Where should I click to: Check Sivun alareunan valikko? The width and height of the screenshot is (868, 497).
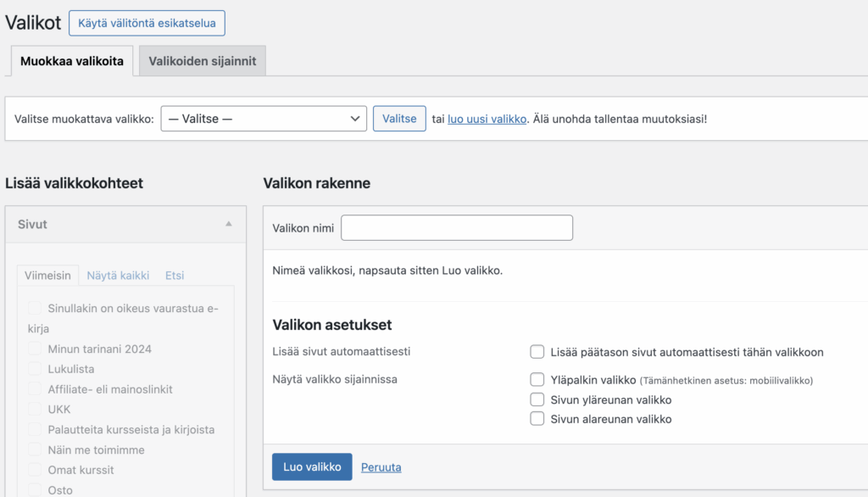(x=537, y=418)
